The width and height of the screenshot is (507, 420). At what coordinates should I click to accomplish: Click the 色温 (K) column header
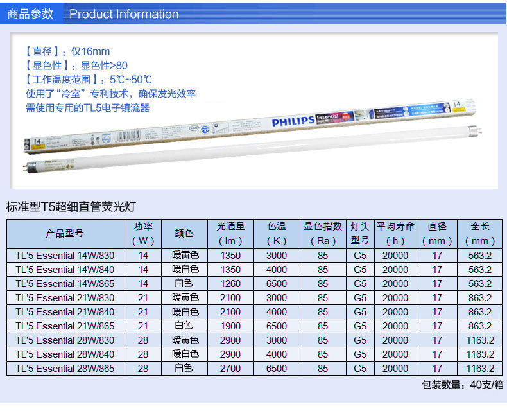[x=277, y=234]
